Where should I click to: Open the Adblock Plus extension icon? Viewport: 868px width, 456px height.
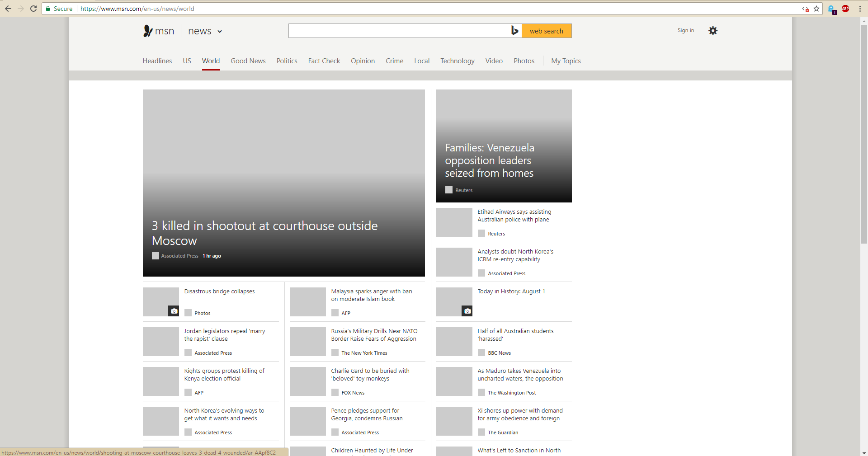pyautogui.click(x=845, y=9)
